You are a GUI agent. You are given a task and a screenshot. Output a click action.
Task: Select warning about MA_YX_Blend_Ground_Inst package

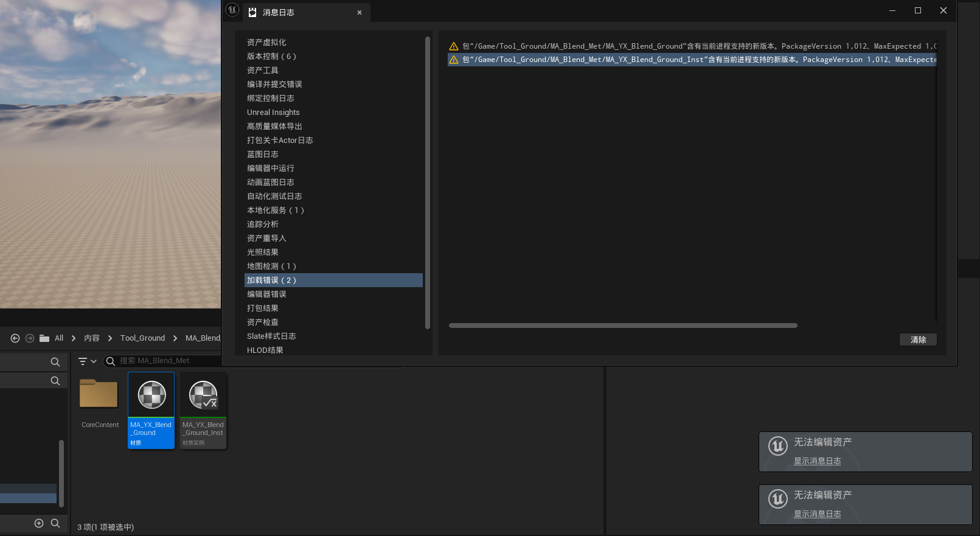692,60
